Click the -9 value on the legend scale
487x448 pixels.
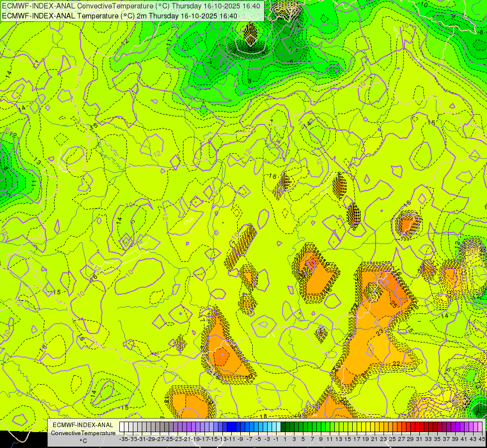click(x=240, y=439)
